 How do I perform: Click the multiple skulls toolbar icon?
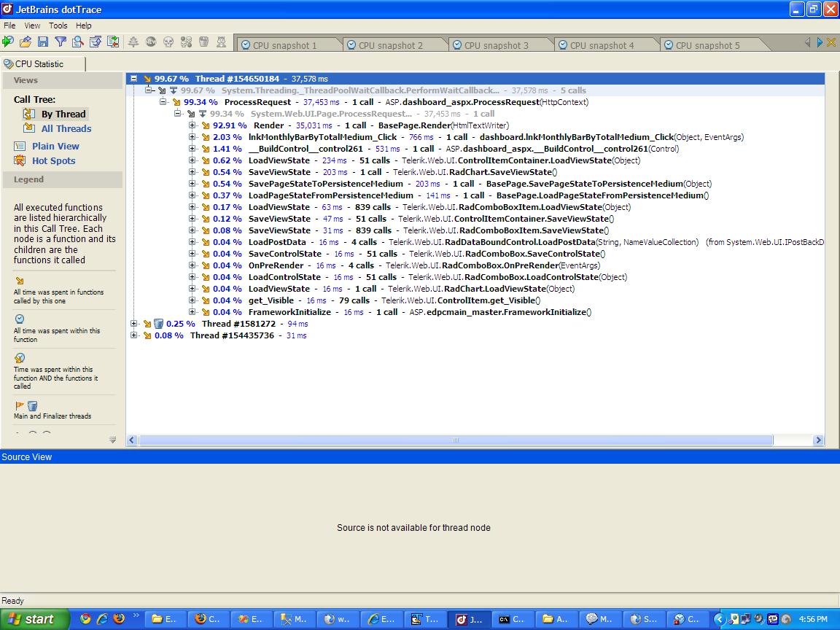(186, 42)
